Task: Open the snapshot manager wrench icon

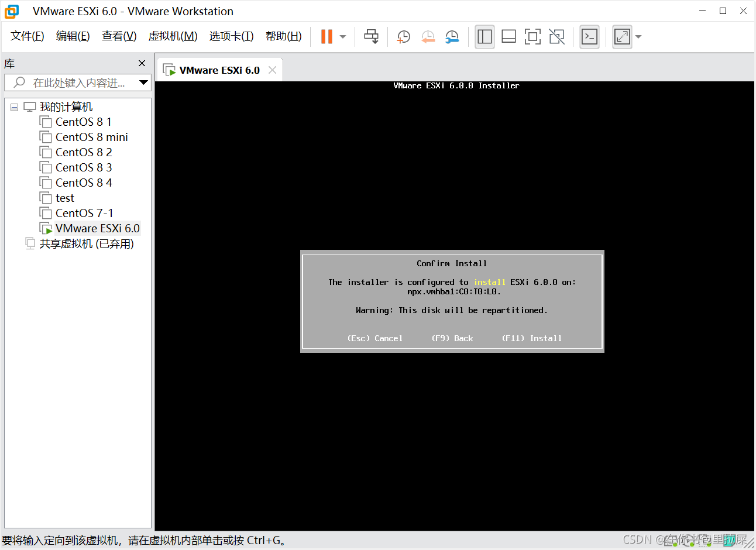Action: pyautogui.click(x=452, y=37)
